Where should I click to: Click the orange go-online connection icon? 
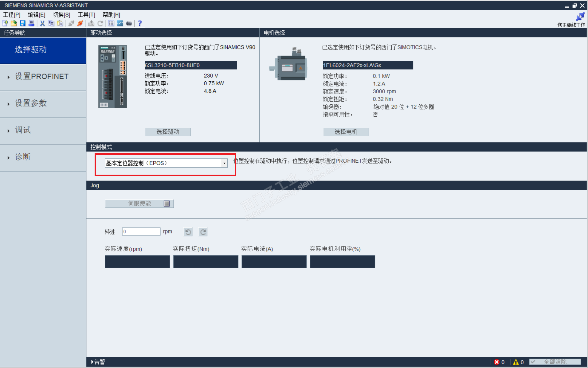point(80,23)
